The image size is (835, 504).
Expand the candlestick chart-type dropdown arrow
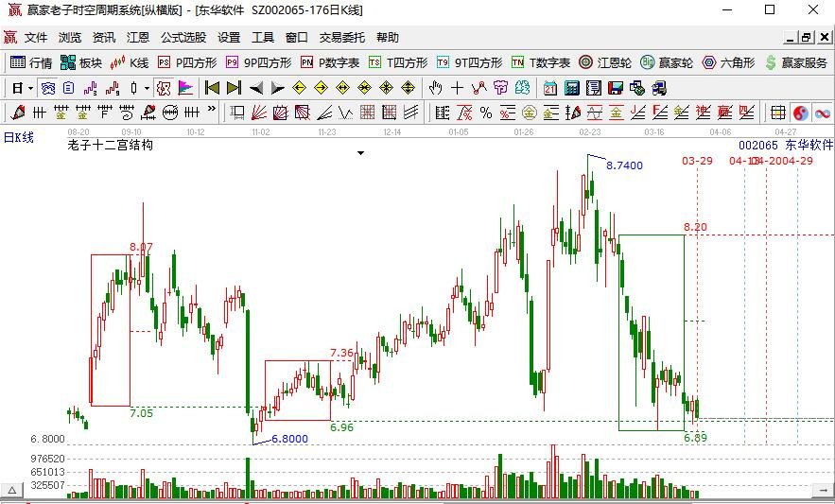pos(147,88)
